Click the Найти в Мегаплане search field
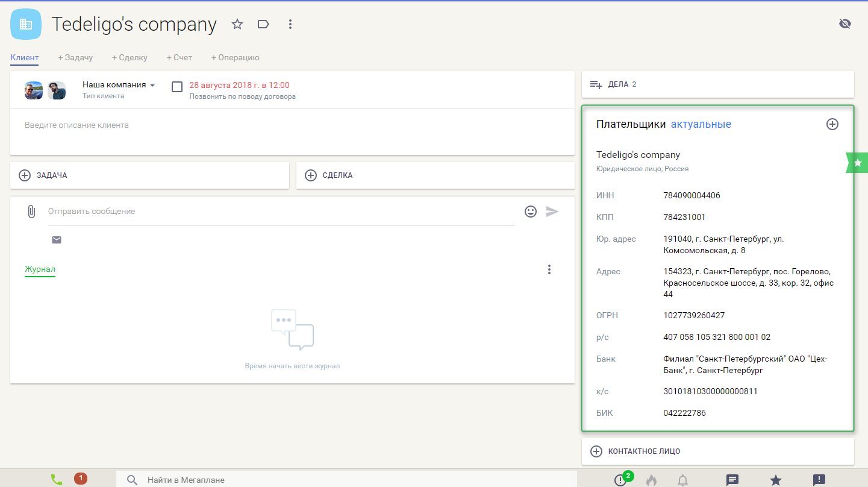 coord(346,480)
